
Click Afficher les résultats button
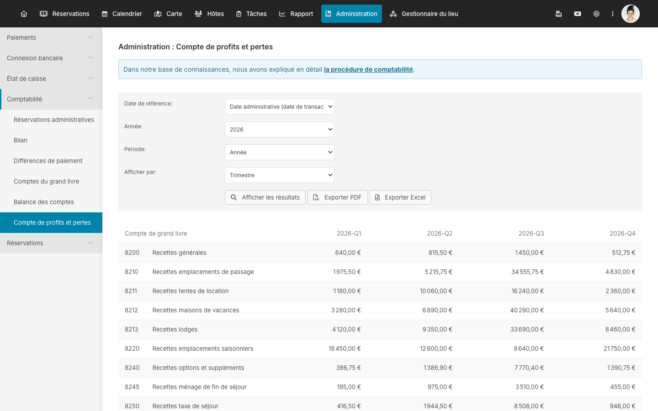click(265, 197)
